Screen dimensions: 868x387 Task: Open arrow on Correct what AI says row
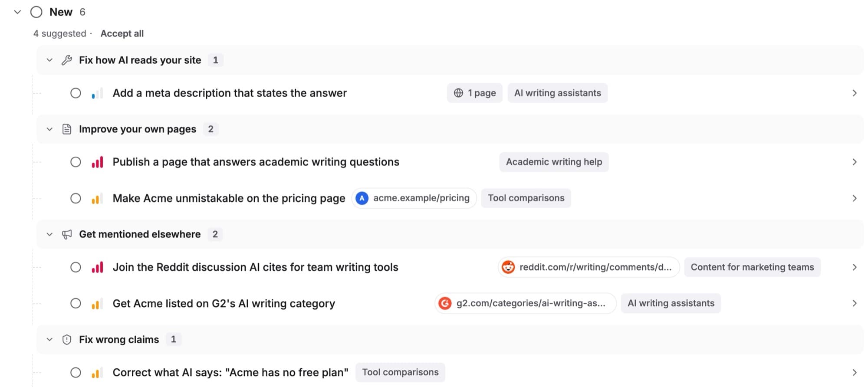point(854,373)
